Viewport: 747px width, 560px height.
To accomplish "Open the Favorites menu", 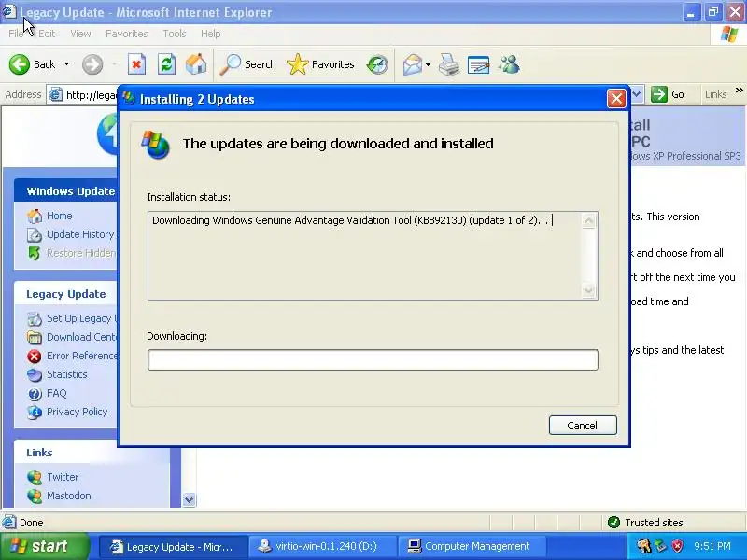I will (x=127, y=34).
